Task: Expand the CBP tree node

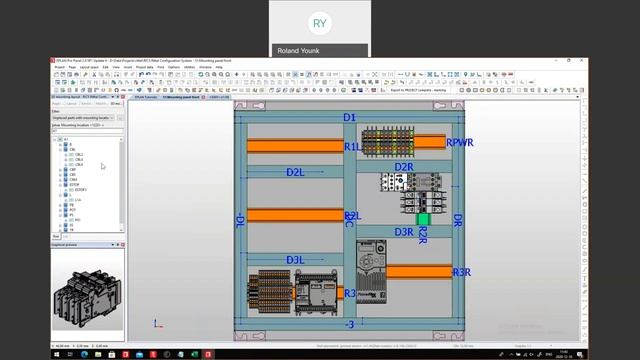Action: click(x=60, y=170)
